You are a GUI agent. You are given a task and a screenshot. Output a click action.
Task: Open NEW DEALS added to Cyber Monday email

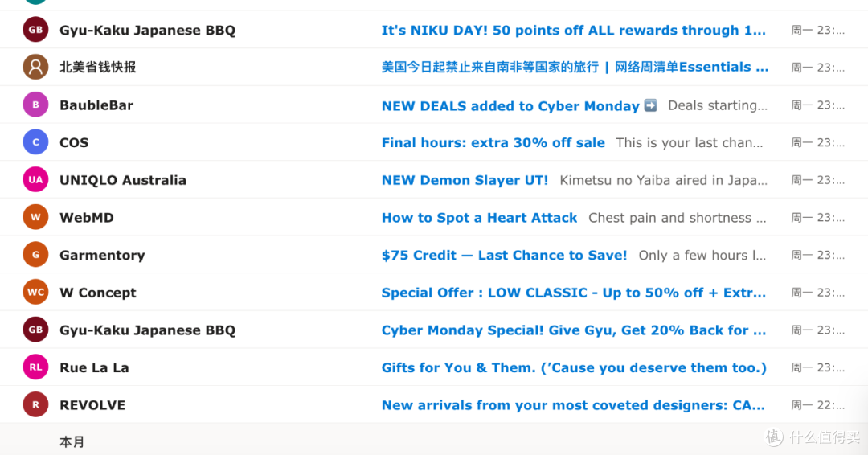point(510,105)
